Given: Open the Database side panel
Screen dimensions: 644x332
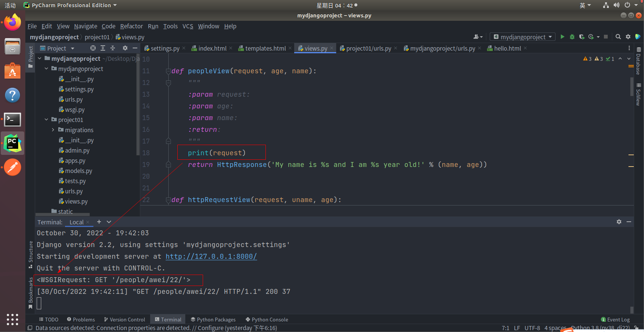Looking at the screenshot, I should 639,61.
